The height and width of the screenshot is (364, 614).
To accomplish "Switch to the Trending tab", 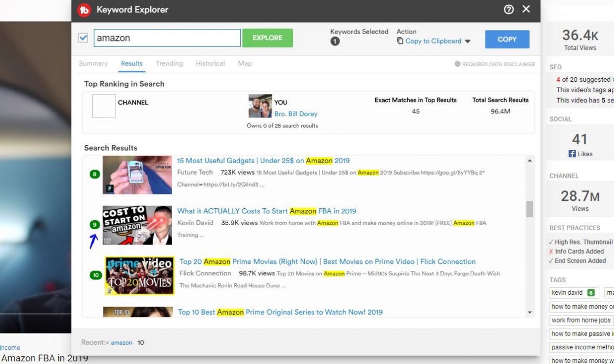I will 169,63.
